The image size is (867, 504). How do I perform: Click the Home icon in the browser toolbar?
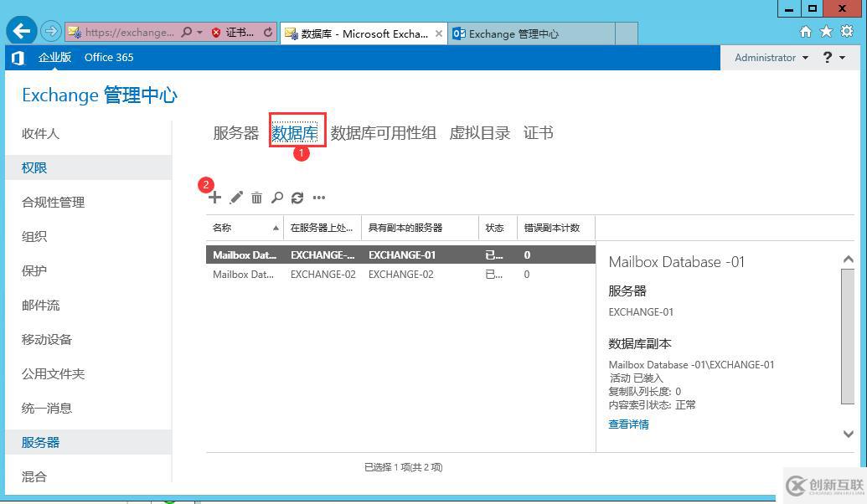tap(804, 31)
